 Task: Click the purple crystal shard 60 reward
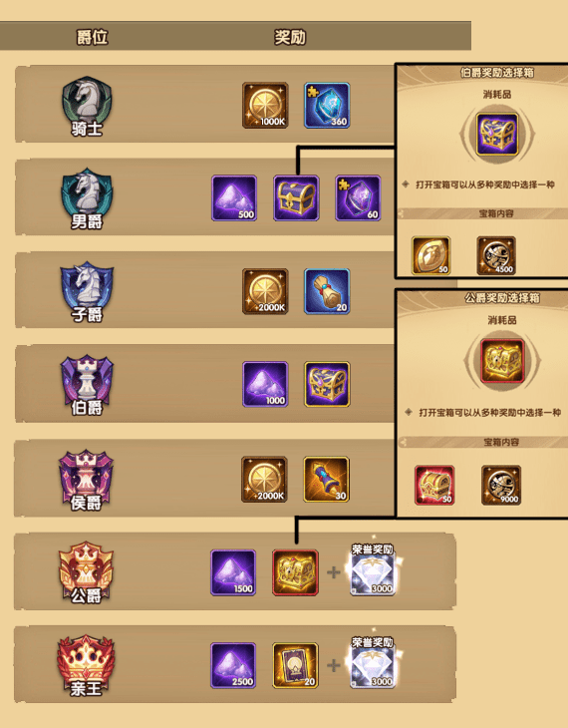[x=358, y=197]
